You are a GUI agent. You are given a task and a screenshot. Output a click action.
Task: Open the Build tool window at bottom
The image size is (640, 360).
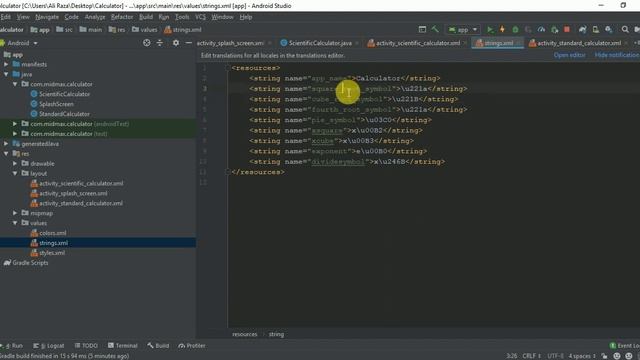[x=158, y=346]
